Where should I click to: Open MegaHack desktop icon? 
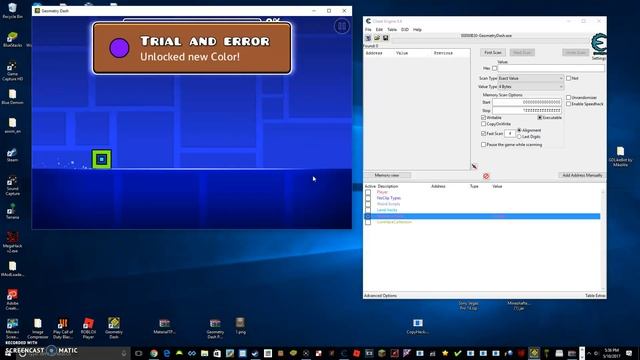[x=12, y=242]
